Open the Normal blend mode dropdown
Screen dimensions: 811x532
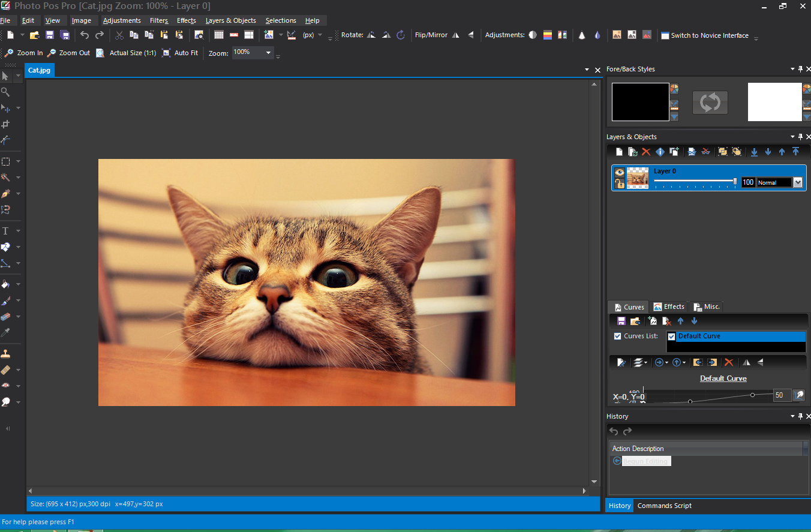click(x=798, y=182)
